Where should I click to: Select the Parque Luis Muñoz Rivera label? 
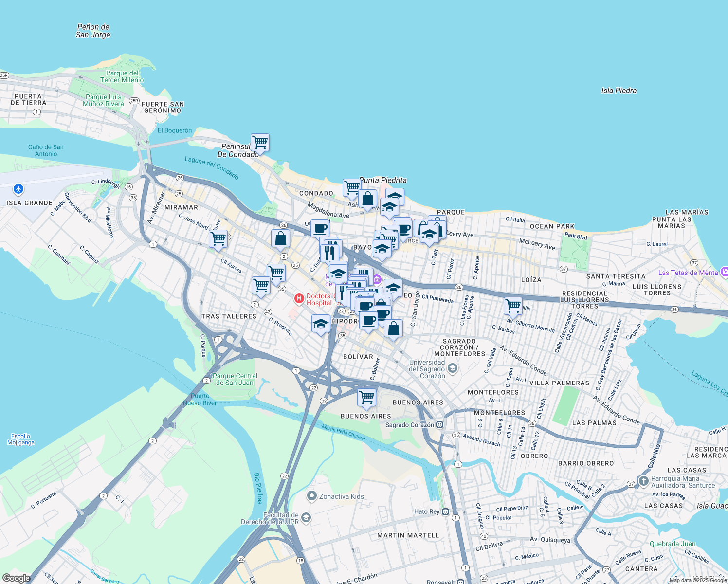point(103,100)
